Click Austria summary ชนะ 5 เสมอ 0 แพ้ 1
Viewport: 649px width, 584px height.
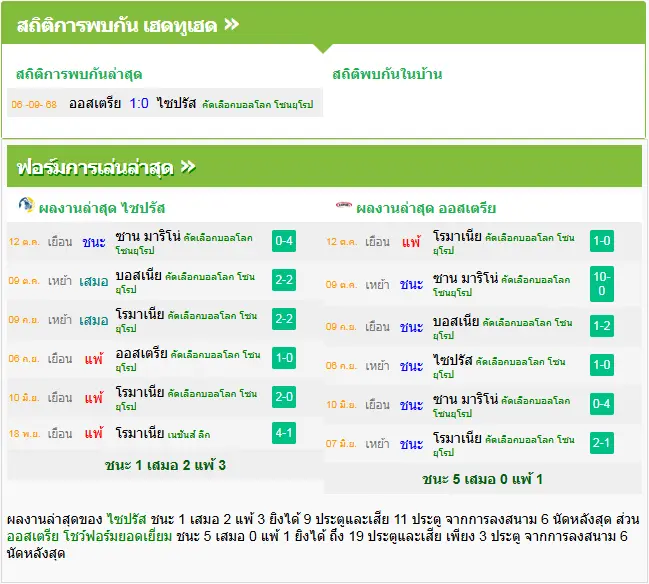click(482, 479)
